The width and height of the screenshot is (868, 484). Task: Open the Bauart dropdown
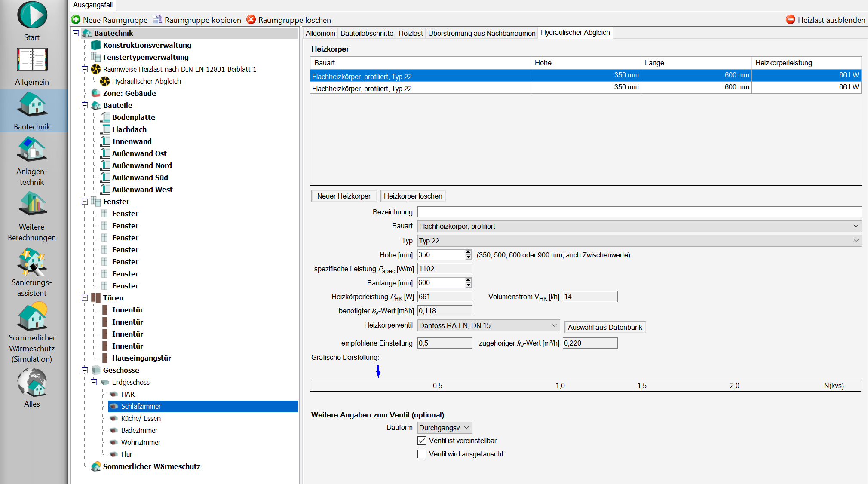click(x=856, y=226)
